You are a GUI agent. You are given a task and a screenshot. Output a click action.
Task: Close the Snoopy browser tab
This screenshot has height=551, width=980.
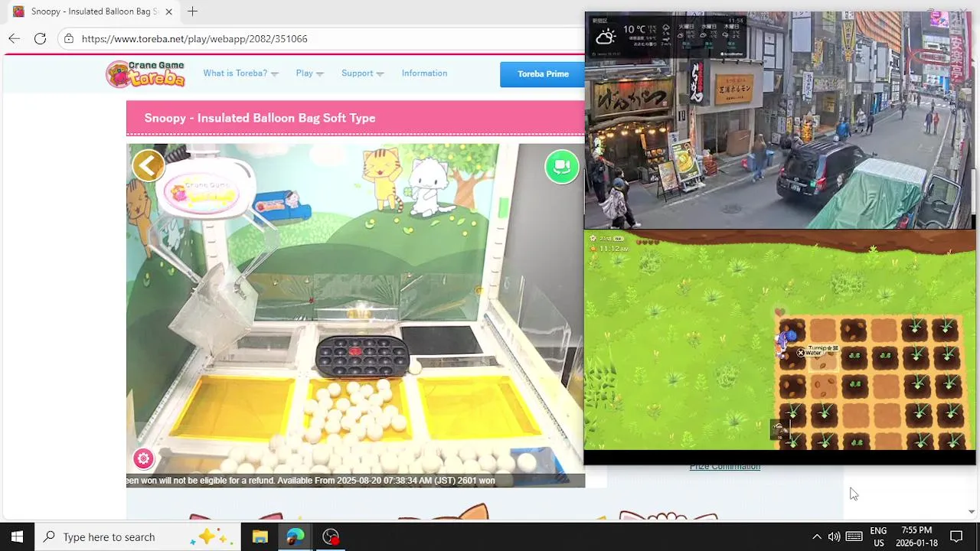coord(168,11)
